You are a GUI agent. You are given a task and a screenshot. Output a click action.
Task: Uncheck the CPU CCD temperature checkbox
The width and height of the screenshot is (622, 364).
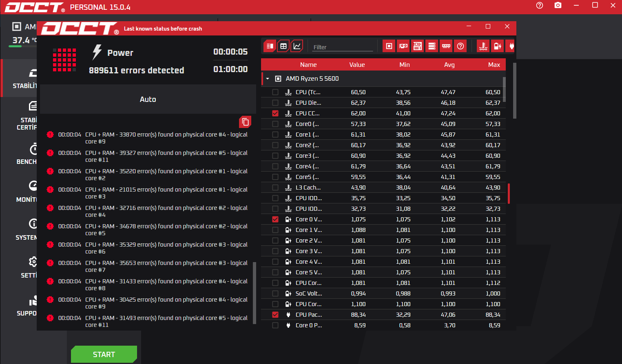[275, 113]
